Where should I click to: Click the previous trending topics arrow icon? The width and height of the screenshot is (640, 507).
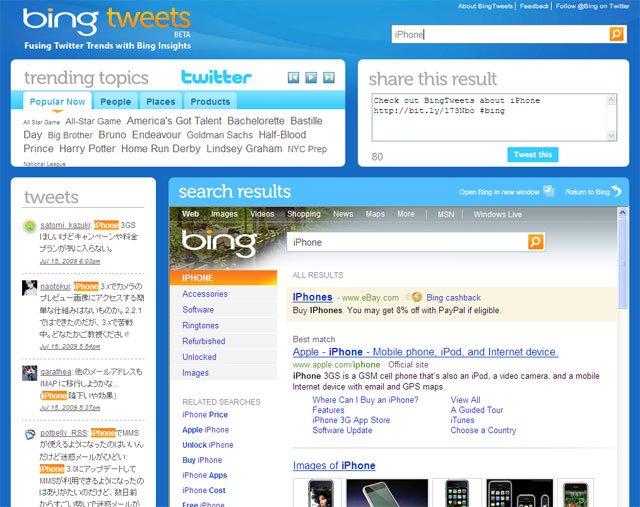point(293,77)
